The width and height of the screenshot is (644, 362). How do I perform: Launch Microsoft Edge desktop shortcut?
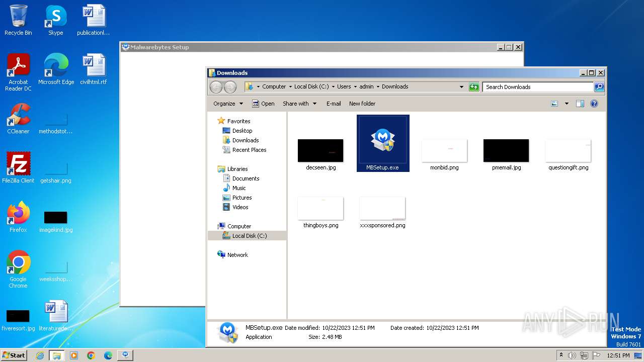click(56, 69)
